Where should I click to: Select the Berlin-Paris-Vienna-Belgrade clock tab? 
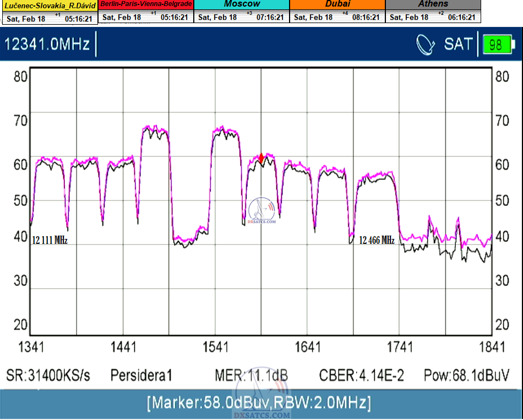[146, 4]
